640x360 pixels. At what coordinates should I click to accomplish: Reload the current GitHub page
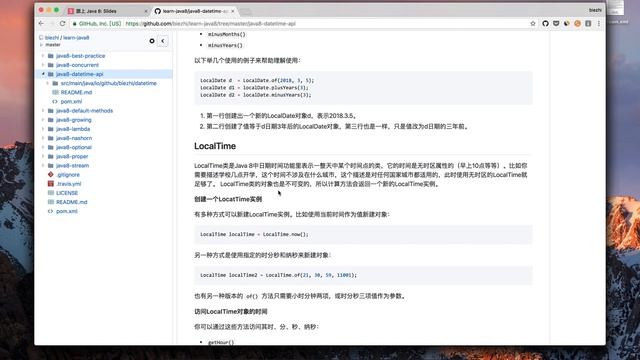click(x=62, y=24)
